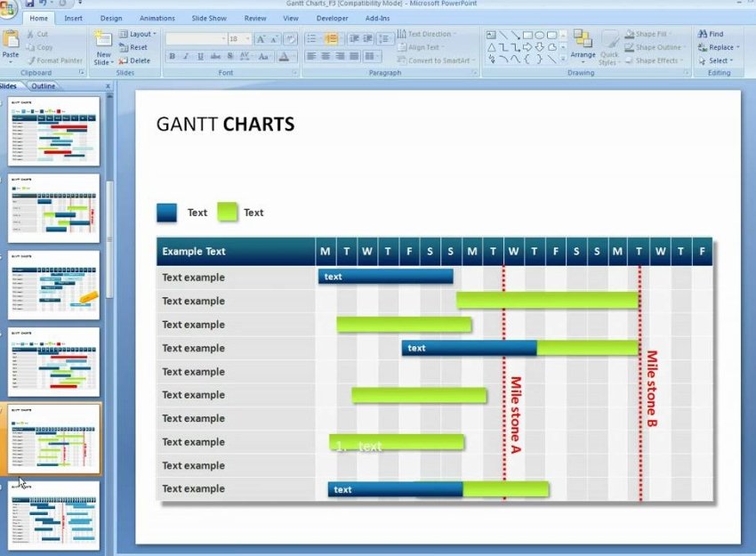Open the font name combo box
Screen dimensions: 756x556
(196, 38)
